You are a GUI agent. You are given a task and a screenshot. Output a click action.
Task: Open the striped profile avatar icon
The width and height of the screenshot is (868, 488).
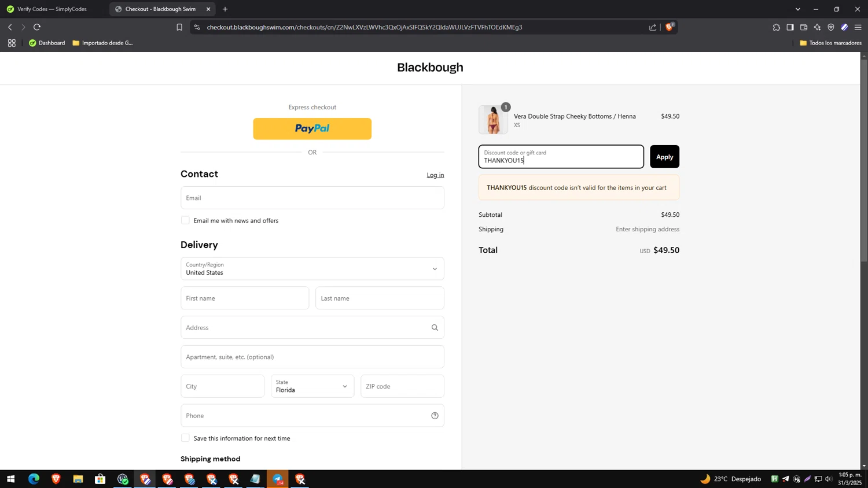click(844, 27)
